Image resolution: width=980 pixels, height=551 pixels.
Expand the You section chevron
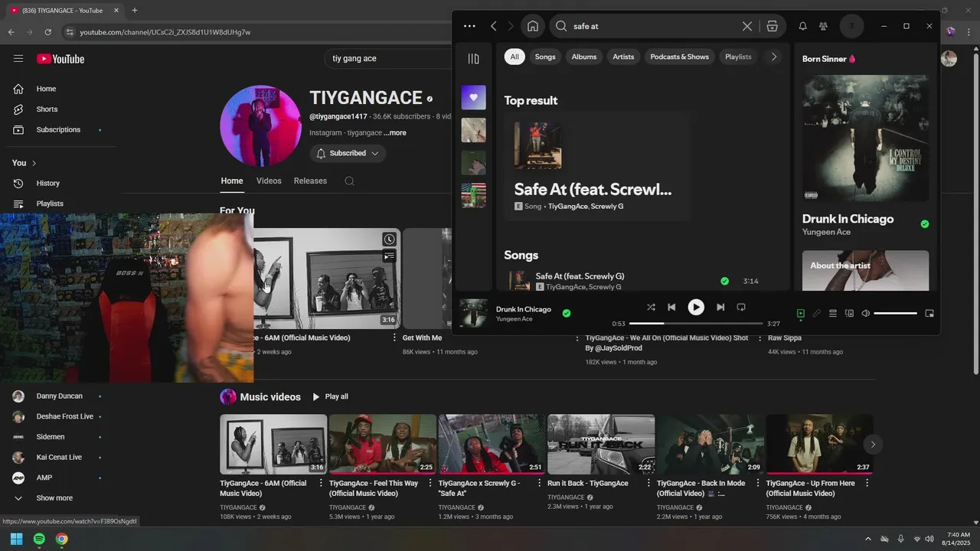click(34, 163)
